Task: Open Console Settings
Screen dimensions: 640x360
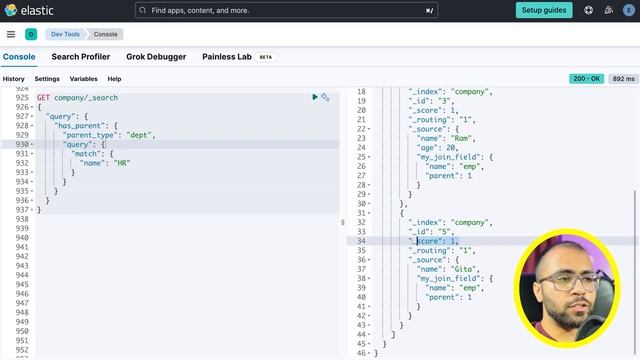Action: [47, 79]
